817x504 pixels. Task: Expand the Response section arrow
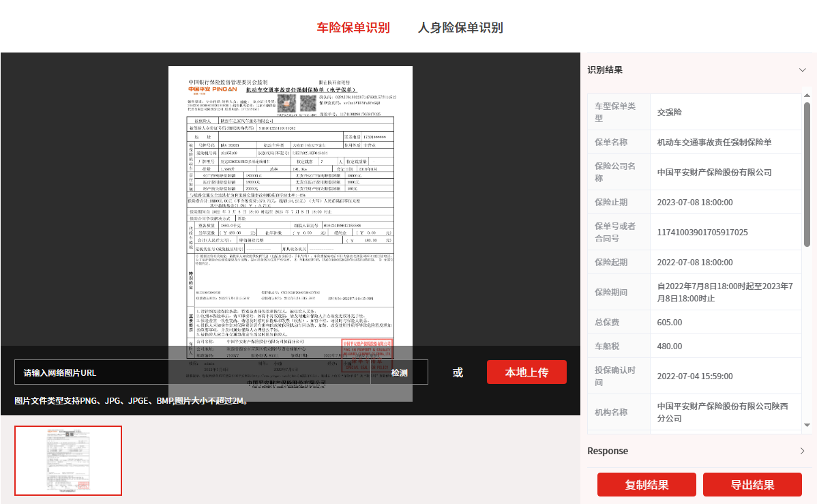pos(802,451)
